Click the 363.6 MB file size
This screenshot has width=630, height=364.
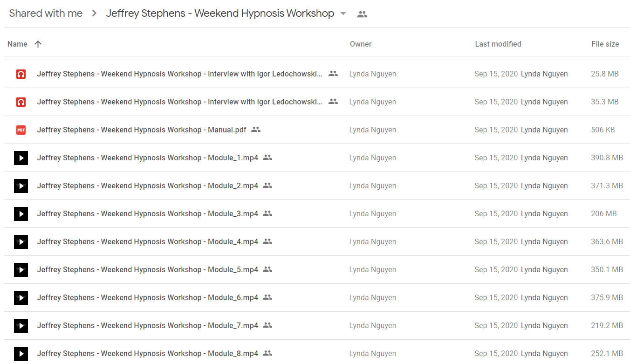607,242
